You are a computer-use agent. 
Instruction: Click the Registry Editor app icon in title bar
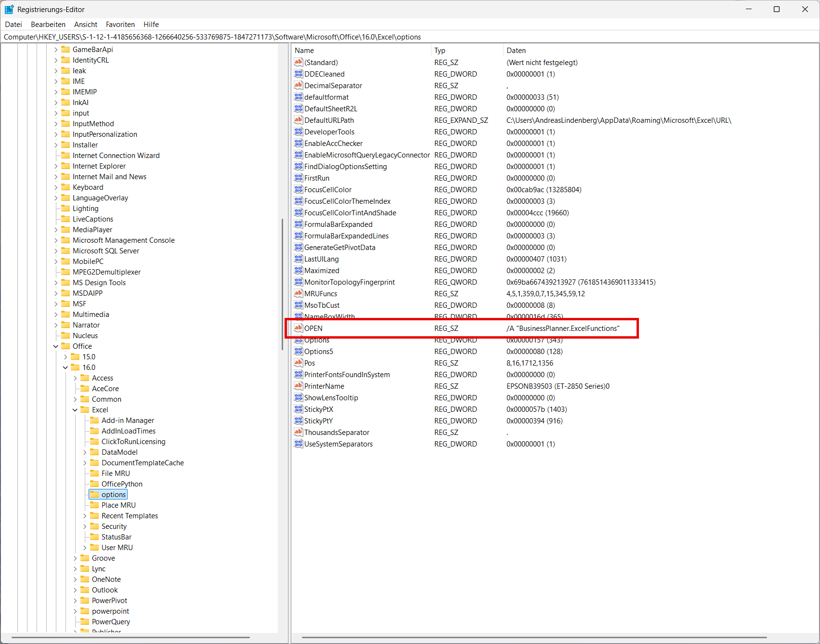[x=9, y=9]
